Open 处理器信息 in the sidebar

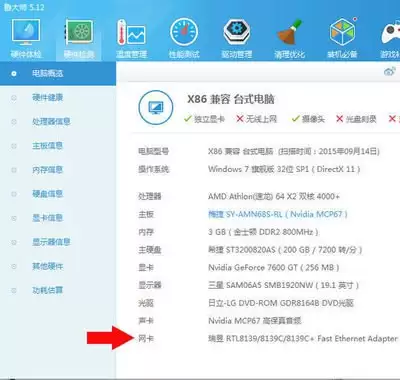pyautogui.click(x=51, y=122)
